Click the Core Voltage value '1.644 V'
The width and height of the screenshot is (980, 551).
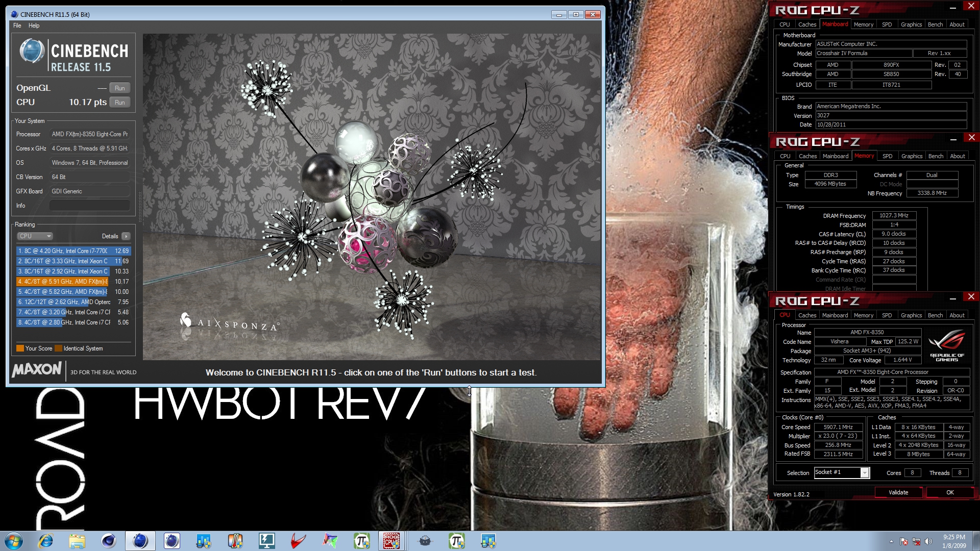click(902, 360)
